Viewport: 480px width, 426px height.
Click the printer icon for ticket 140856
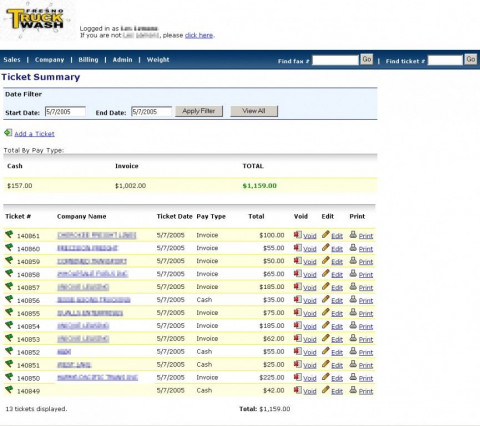click(353, 299)
